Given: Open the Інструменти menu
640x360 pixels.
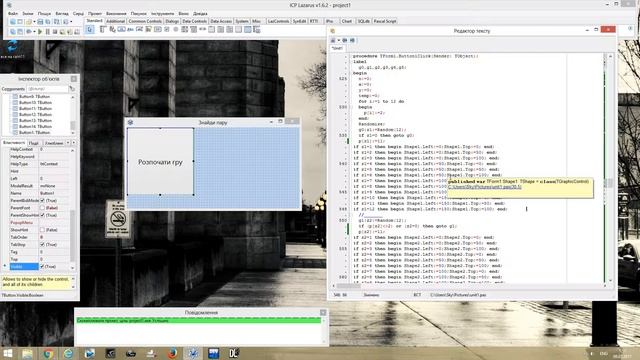Looking at the screenshot, I should point(162,13).
